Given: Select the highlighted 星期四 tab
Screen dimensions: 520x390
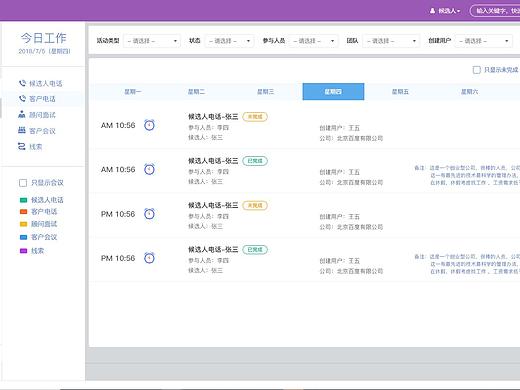Looking at the screenshot, I should pyautogui.click(x=333, y=92).
